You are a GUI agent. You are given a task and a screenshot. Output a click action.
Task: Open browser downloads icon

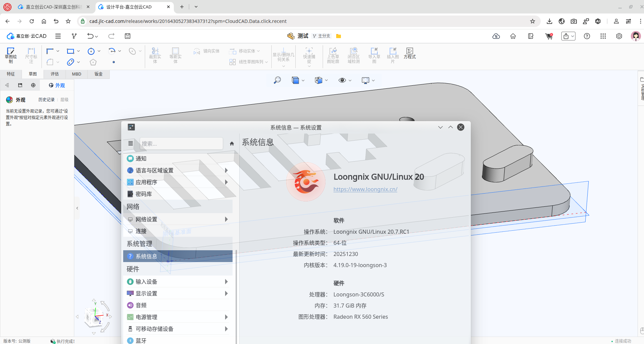coord(549,21)
